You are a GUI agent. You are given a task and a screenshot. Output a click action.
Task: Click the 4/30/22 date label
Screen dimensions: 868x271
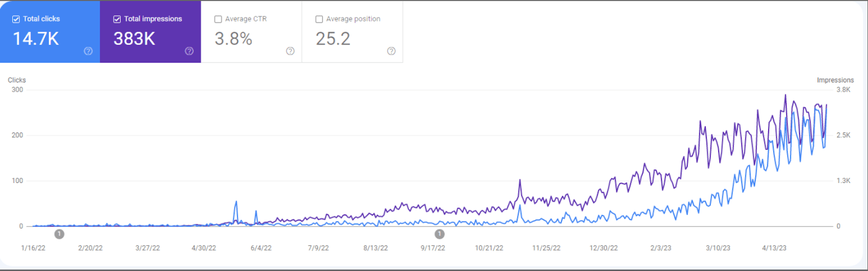[x=203, y=248]
